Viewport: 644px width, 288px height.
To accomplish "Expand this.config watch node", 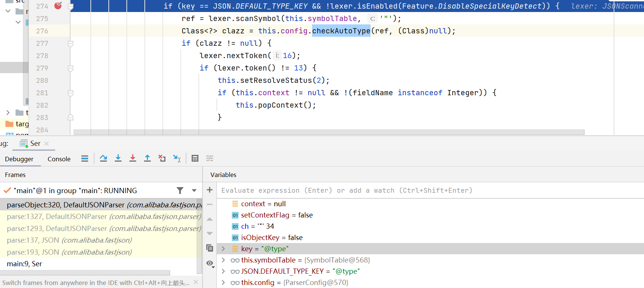I will 224,282.
